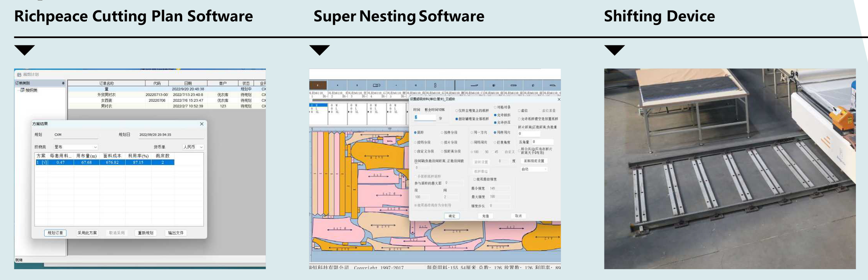Close the 方案结果 dialog
868x280 pixels.
coord(202,124)
